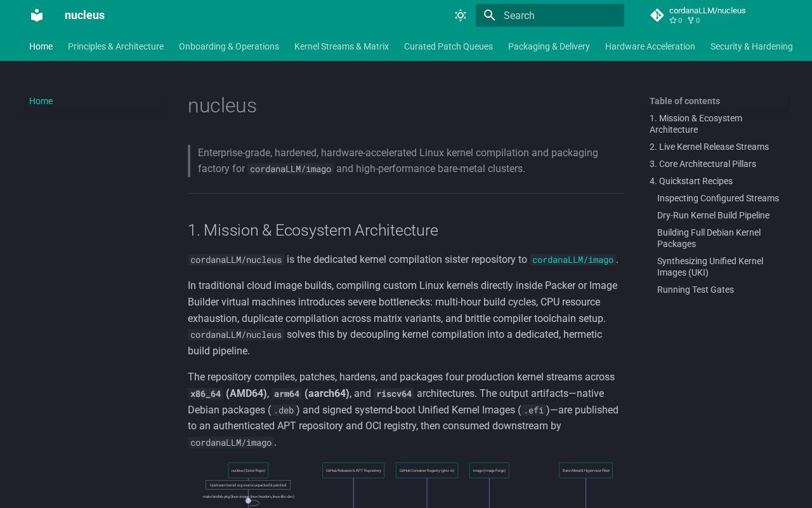Open the Principles & Architecture tab
The width and height of the screenshot is (812, 508).
(x=115, y=46)
